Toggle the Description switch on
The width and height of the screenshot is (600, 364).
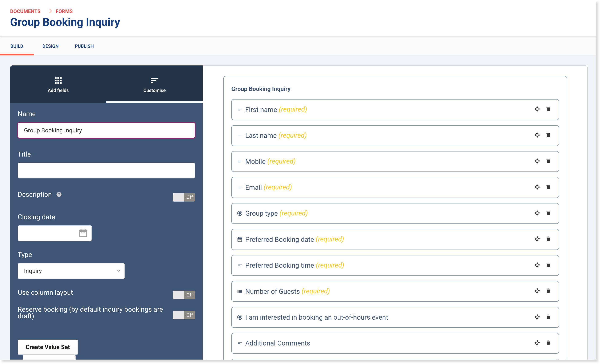click(x=184, y=197)
